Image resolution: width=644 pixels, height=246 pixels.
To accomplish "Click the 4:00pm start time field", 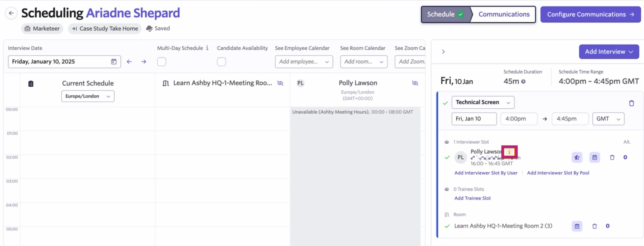I will [x=519, y=119].
